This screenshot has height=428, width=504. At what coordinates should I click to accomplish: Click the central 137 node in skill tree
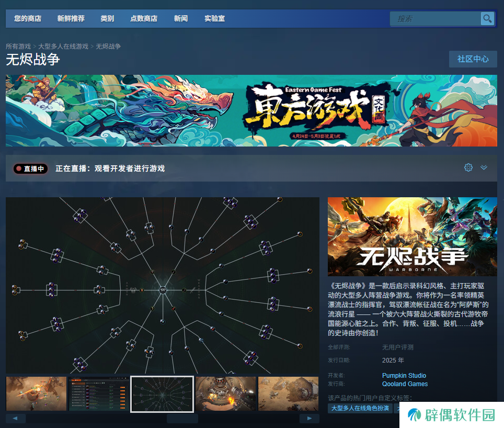tap(163, 290)
